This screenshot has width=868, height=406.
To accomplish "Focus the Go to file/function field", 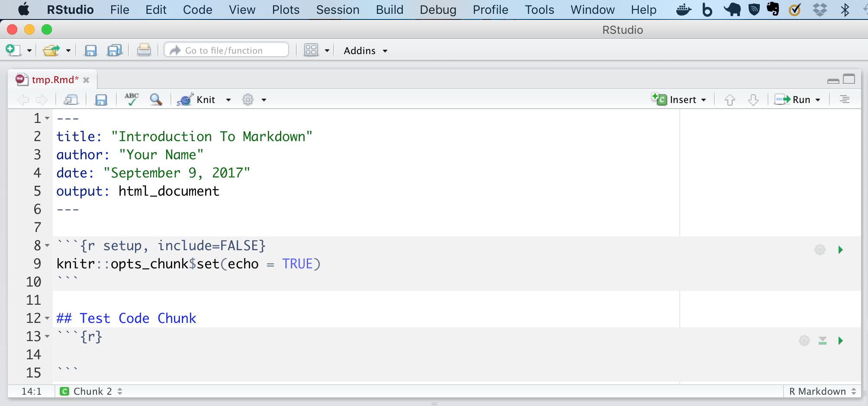I will [226, 50].
